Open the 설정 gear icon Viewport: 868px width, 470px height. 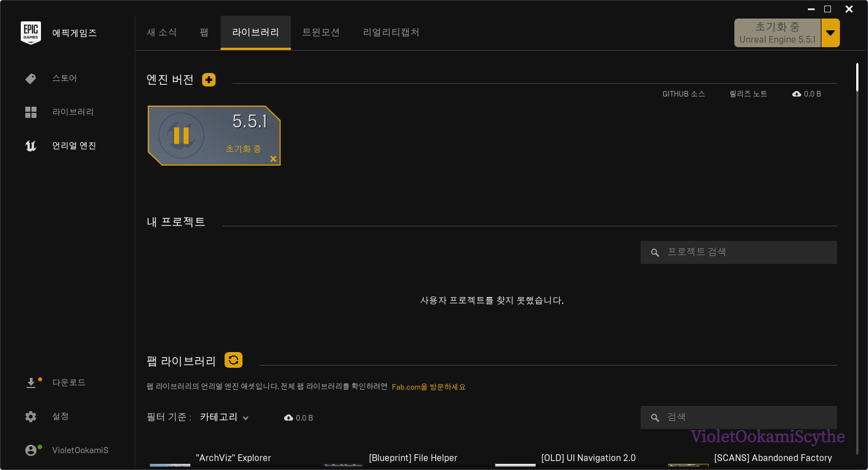31,417
